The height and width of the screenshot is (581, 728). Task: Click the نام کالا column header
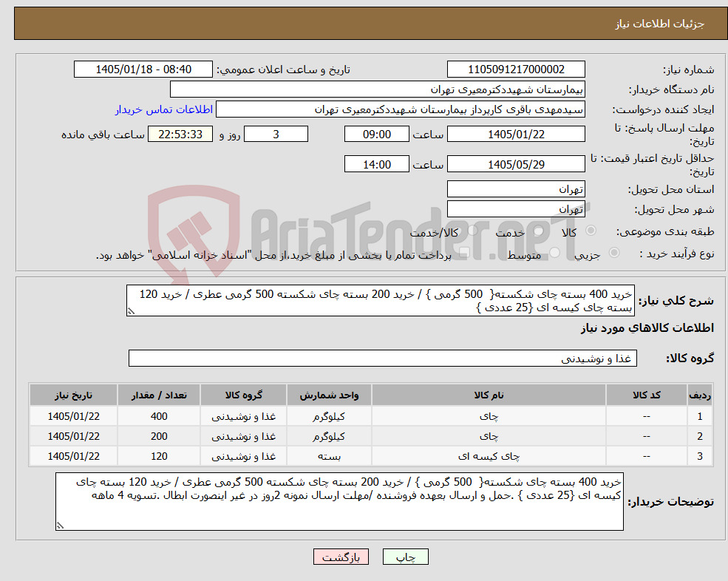tap(489, 395)
